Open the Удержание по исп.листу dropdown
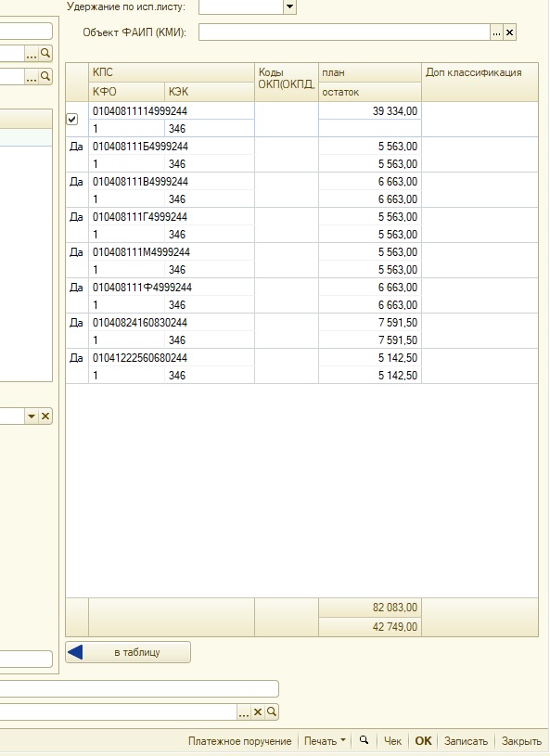The height and width of the screenshot is (756, 550). pos(289,6)
